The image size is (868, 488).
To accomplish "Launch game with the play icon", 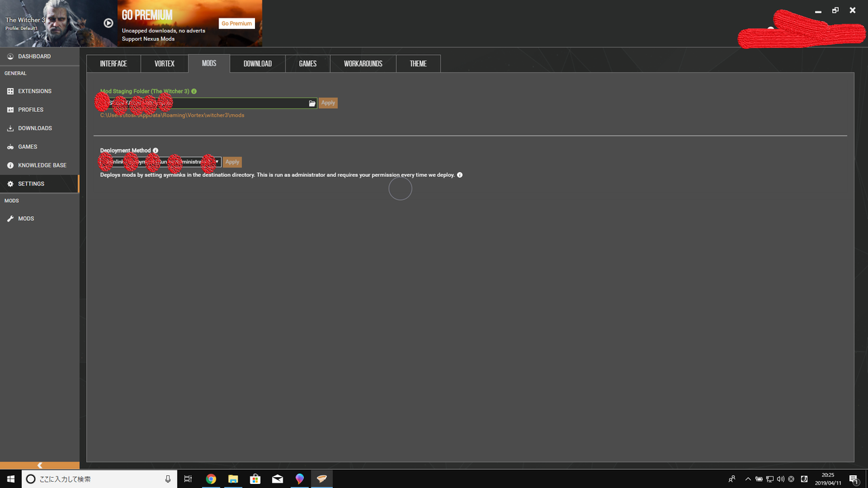I will tap(108, 23).
